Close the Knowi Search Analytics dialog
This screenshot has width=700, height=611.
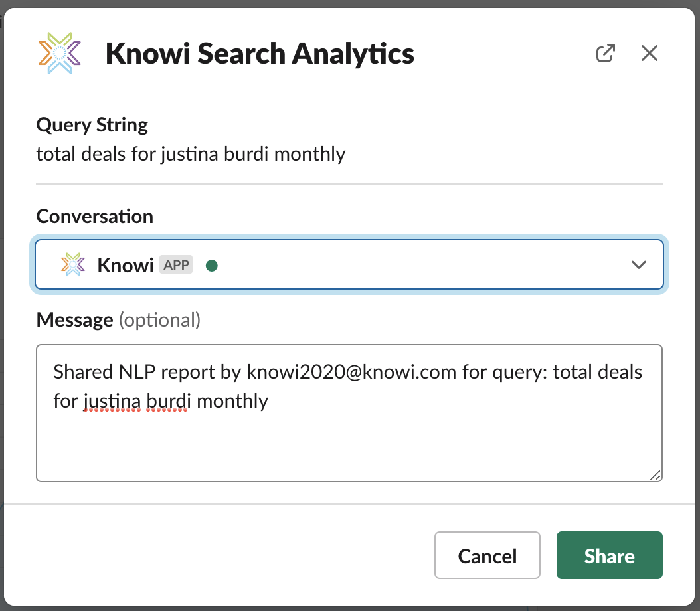[x=649, y=54]
